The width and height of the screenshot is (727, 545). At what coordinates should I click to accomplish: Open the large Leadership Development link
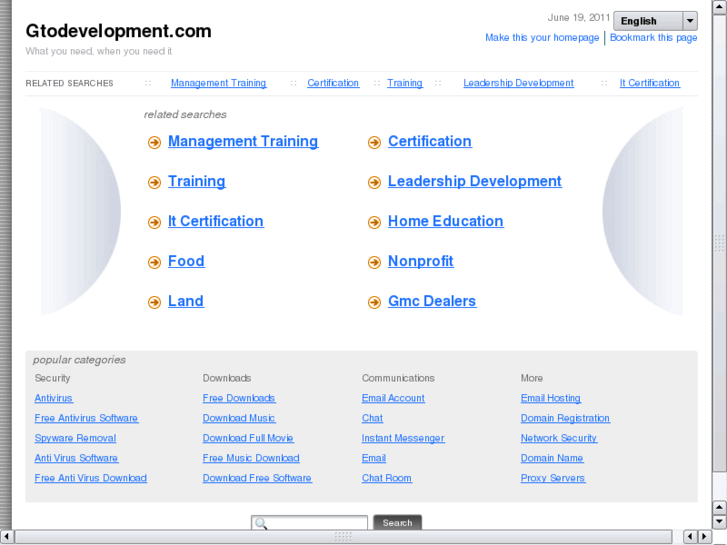tap(475, 181)
